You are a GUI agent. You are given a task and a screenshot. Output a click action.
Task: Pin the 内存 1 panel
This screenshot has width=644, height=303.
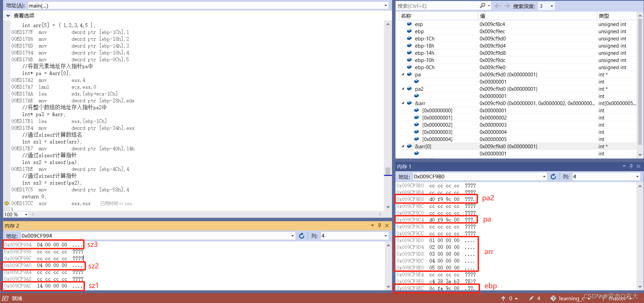[x=631, y=166]
